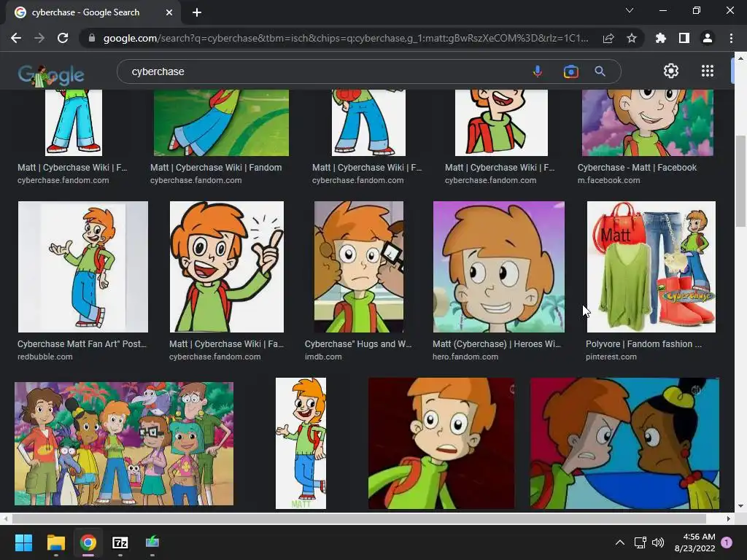
Task: Open Matt | Cyberchase Wiki | Fandom title
Action: pos(216,168)
